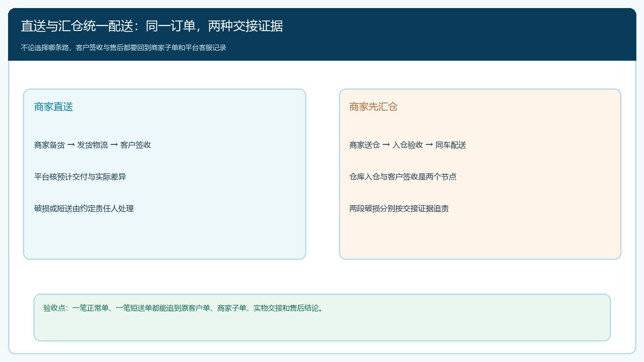644x362 pixels.
Task: Click the slide title 直送与汇仓统一配送
Action: pos(152,26)
